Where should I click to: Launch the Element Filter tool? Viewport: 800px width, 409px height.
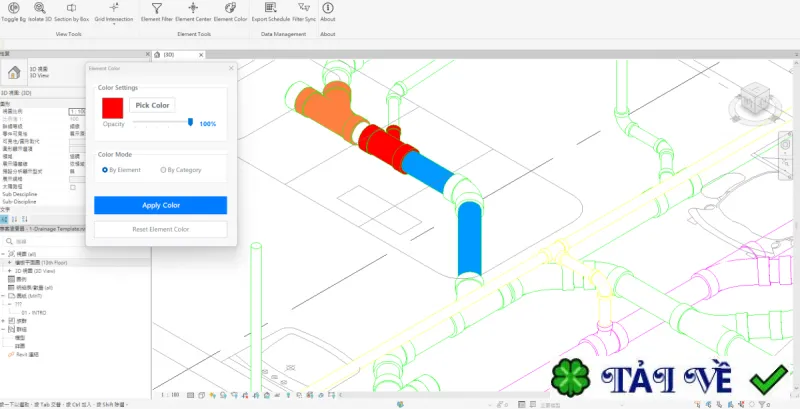pyautogui.click(x=157, y=12)
